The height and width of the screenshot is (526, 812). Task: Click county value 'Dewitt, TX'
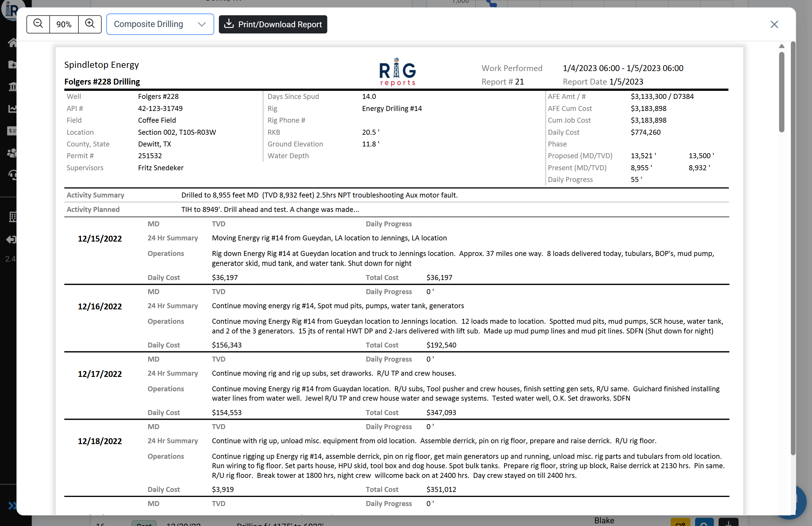click(x=155, y=144)
